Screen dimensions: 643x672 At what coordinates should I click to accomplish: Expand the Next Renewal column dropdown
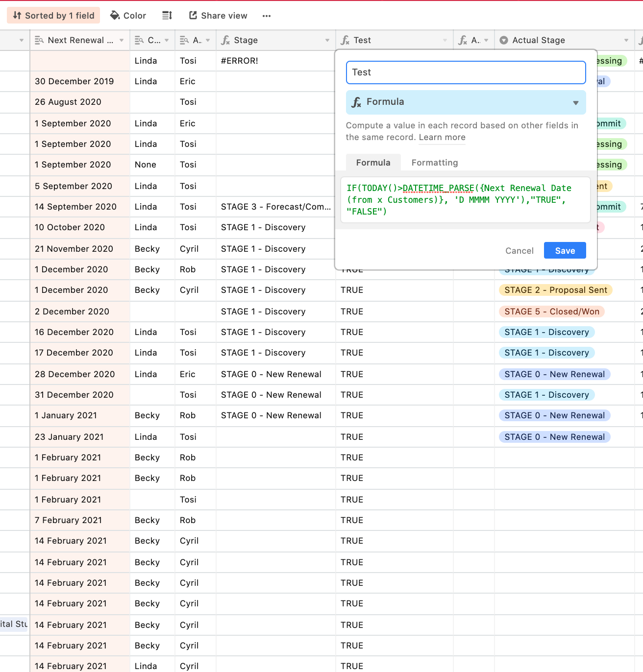[122, 40]
